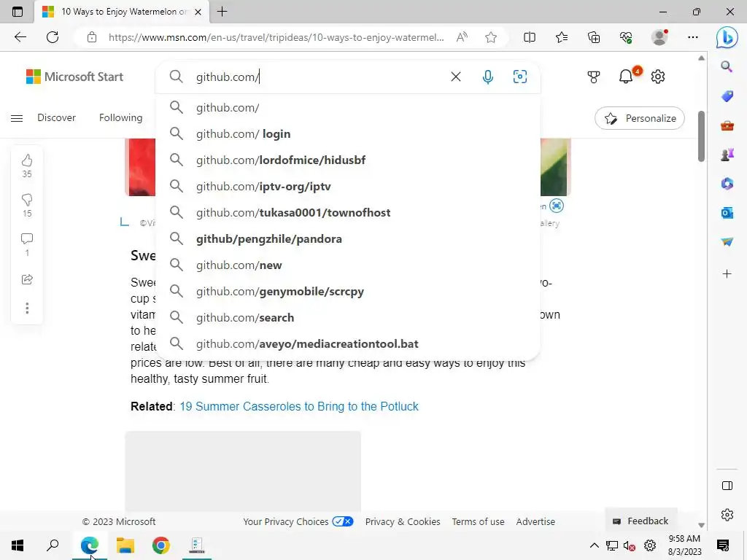Open Browser essentials heart icon
Viewport: 747px width, 560px height.
pos(626,37)
